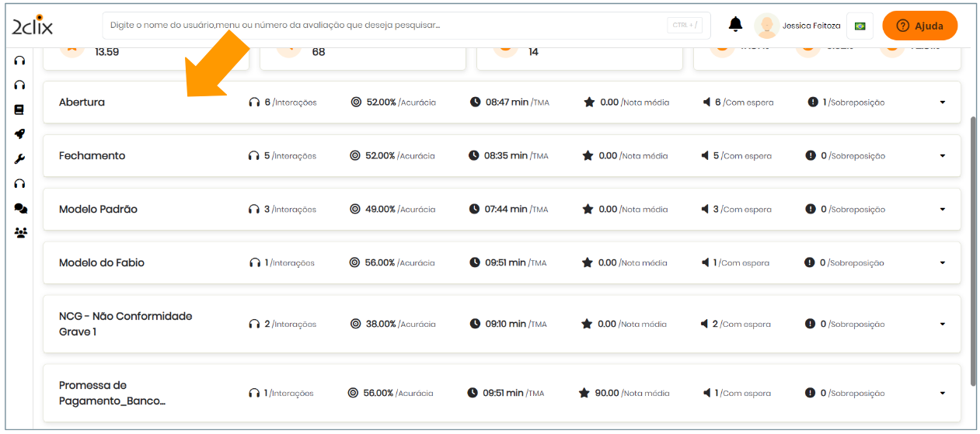Viewport: 980px width, 434px height.
Task: Expand the NCG - Não Conformidade Grave row
Action: pyautogui.click(x=942, y=325)
